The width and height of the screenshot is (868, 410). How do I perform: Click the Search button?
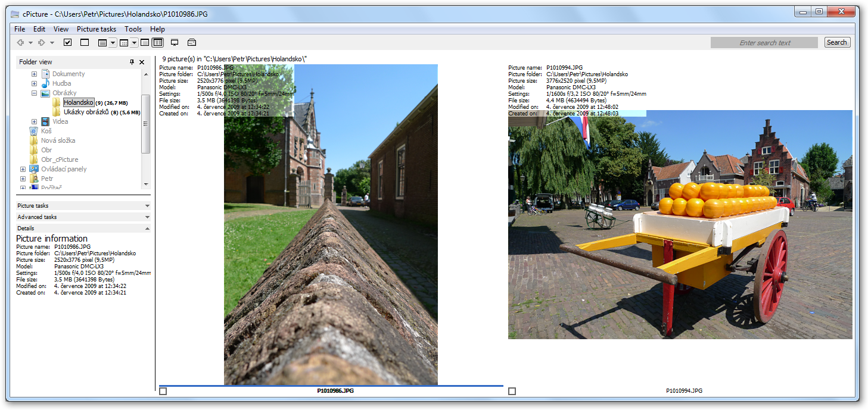[837, 43]
